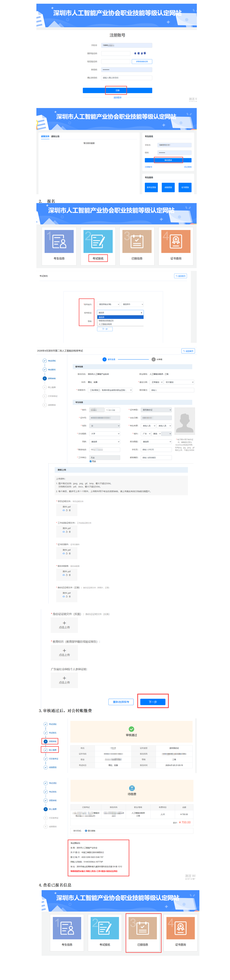Click step circle 3 资格审核 in the form sidebar

point(44,378)
